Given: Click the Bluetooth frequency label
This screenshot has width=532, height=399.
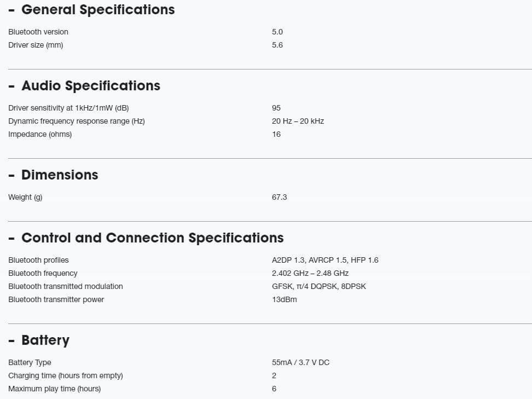Looking at the screenshot, I should pos(43,273).
